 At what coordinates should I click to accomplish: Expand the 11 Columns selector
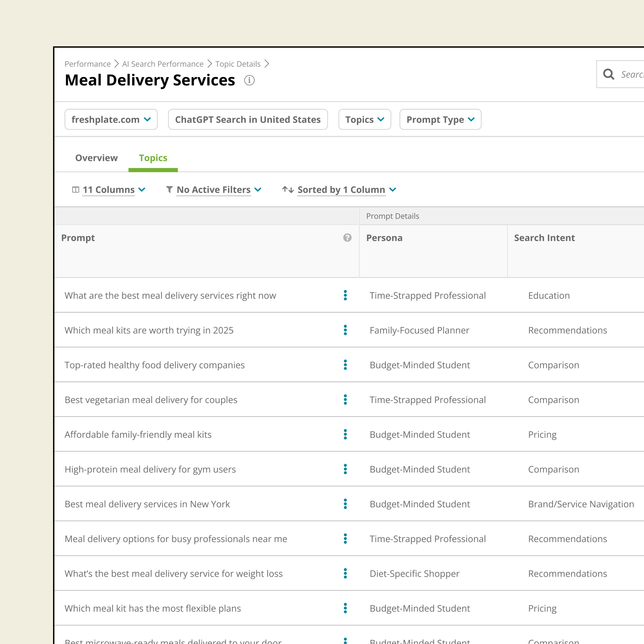point(109,190)
